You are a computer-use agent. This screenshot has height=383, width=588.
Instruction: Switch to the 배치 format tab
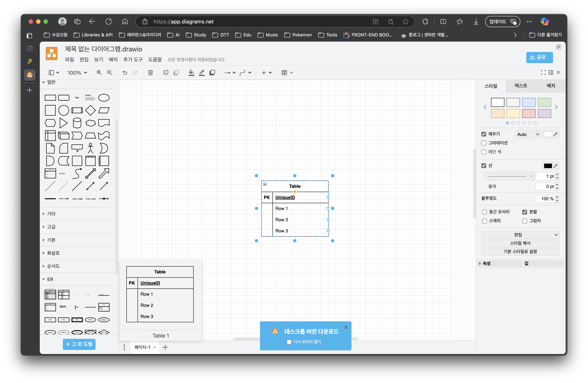point(551,86)
